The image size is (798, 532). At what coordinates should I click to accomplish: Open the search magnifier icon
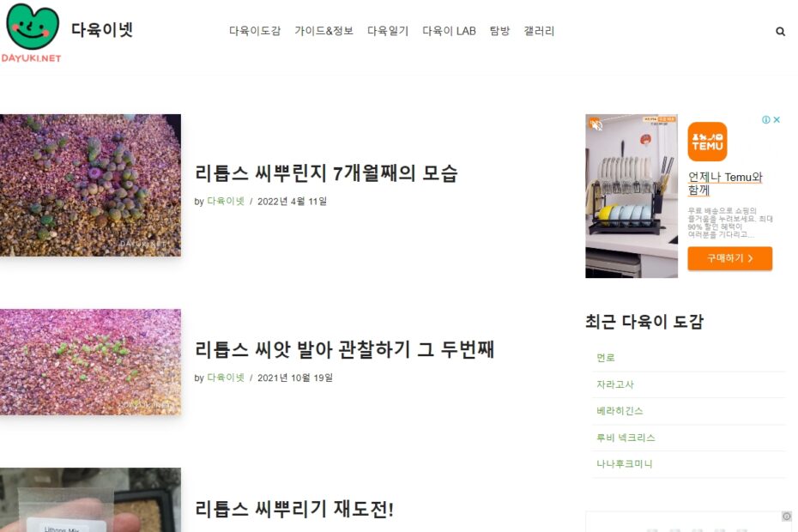780,32
